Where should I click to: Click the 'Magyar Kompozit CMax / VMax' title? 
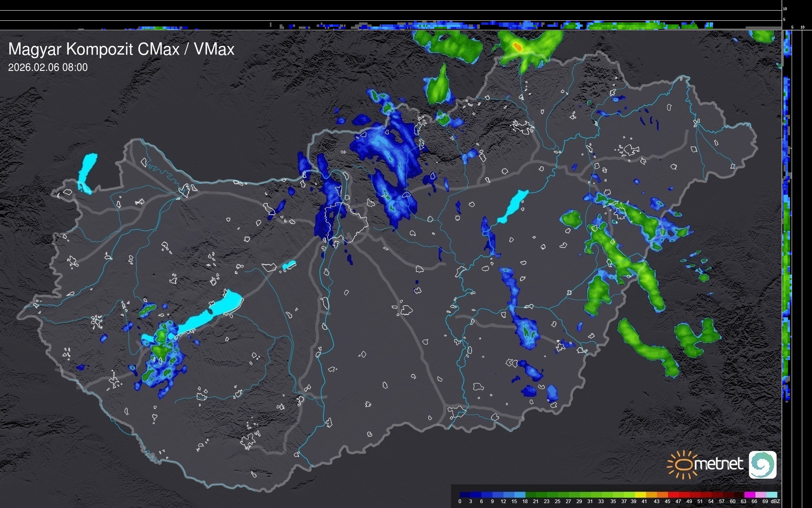121,49
